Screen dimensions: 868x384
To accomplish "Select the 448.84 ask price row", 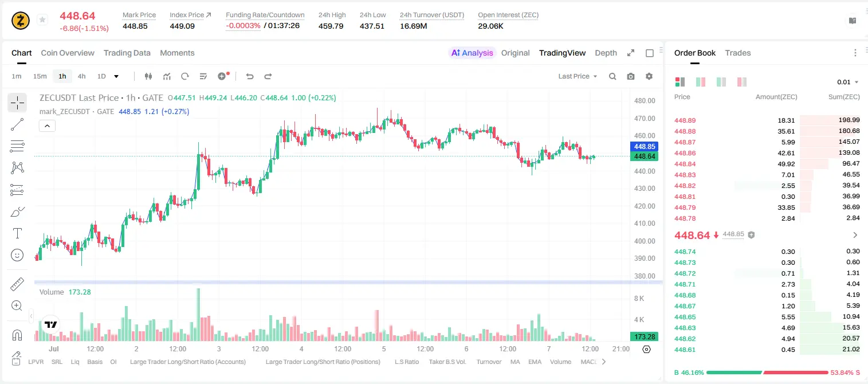I will point(767,164).
